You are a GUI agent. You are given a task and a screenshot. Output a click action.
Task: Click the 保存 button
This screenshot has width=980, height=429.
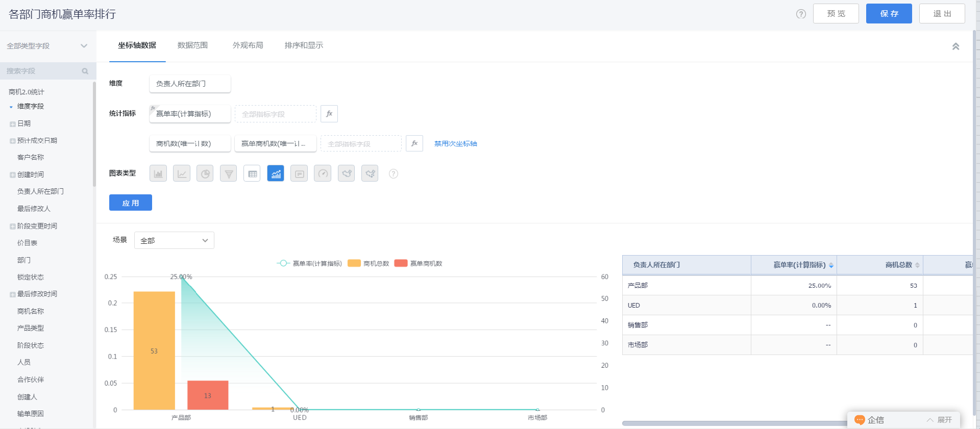[x=889, y=14]
